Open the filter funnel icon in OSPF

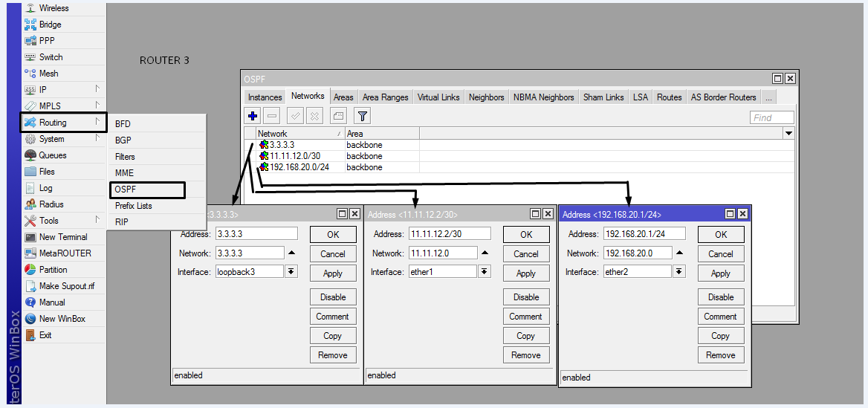click(x=362, y=116)
